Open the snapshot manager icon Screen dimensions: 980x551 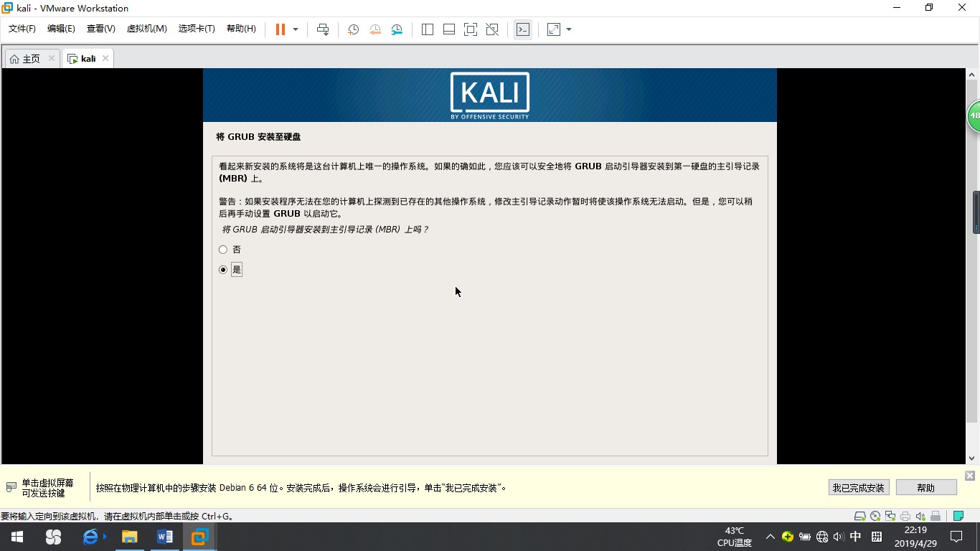pos(397,29)
